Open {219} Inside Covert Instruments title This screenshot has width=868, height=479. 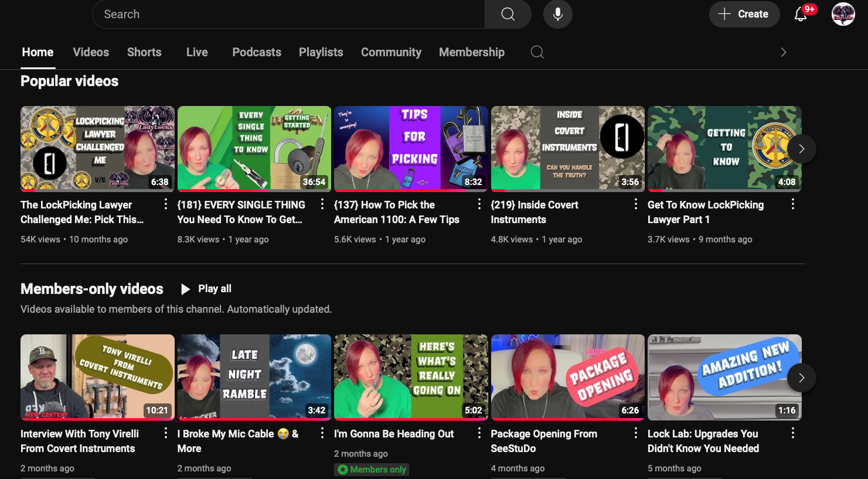tap(535, 212)
